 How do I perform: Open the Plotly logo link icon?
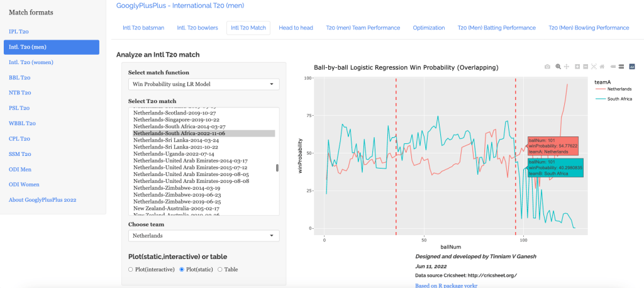coord(632,66)
